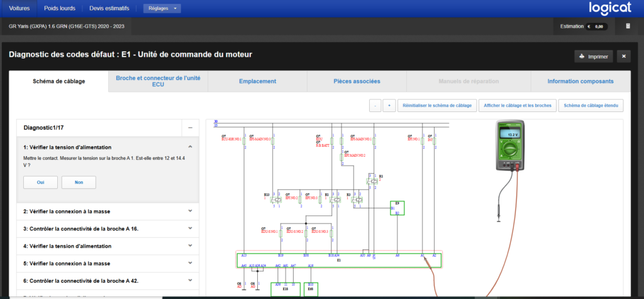The image size is (644, 299).
Task: Click the EFI-MAIN NO.1 fuse symbol
Action: tap(374, 141)
